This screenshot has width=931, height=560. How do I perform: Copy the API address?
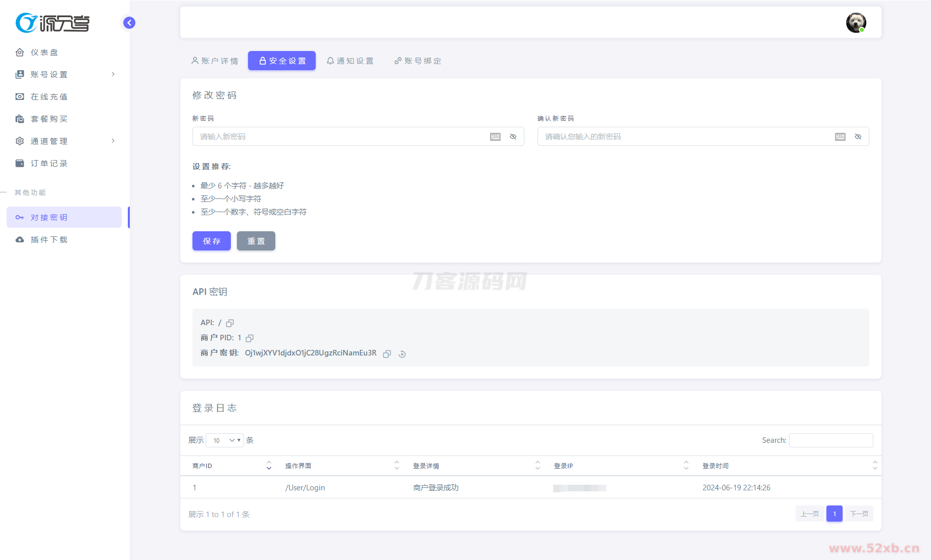[230, 323]
